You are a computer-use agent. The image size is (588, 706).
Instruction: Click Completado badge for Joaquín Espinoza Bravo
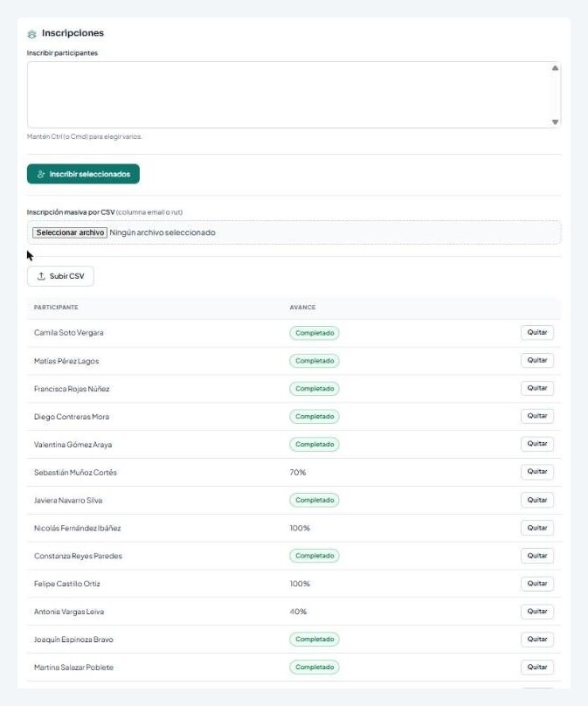[315, 640]
